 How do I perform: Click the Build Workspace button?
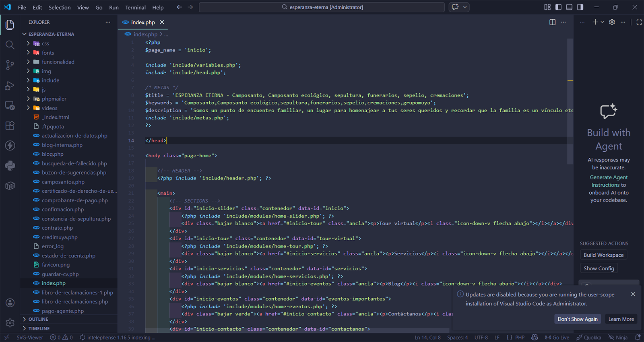pyautogui.click(x=603, y=255)
